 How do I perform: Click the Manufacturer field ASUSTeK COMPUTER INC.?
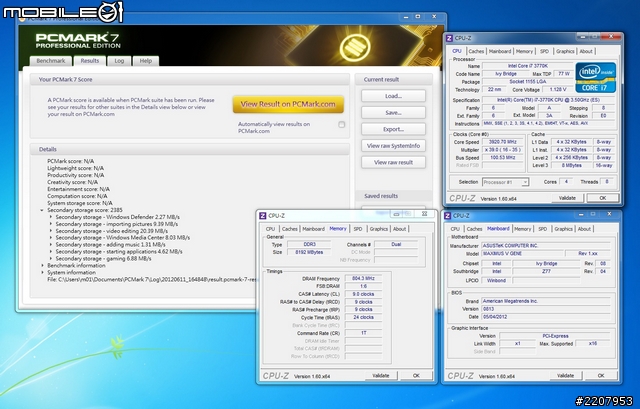click(546, 246)
